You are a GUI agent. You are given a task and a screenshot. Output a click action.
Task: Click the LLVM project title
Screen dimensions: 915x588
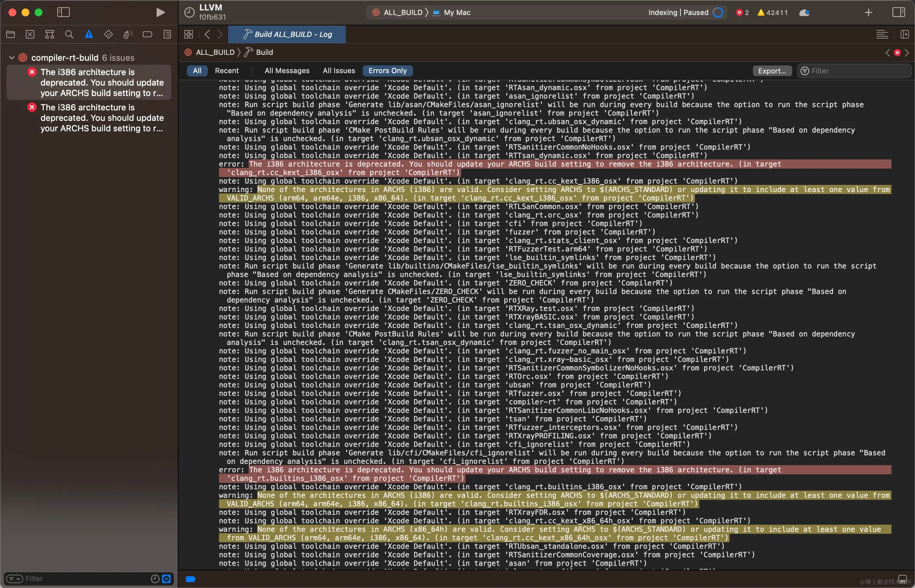(x=210, y=8)
